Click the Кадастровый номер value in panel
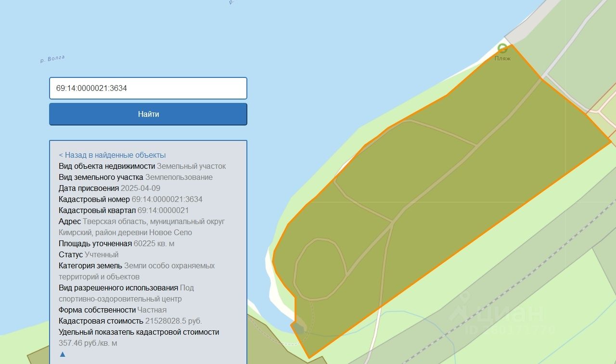This screenshot has width=616, height=364. point(167,199)
